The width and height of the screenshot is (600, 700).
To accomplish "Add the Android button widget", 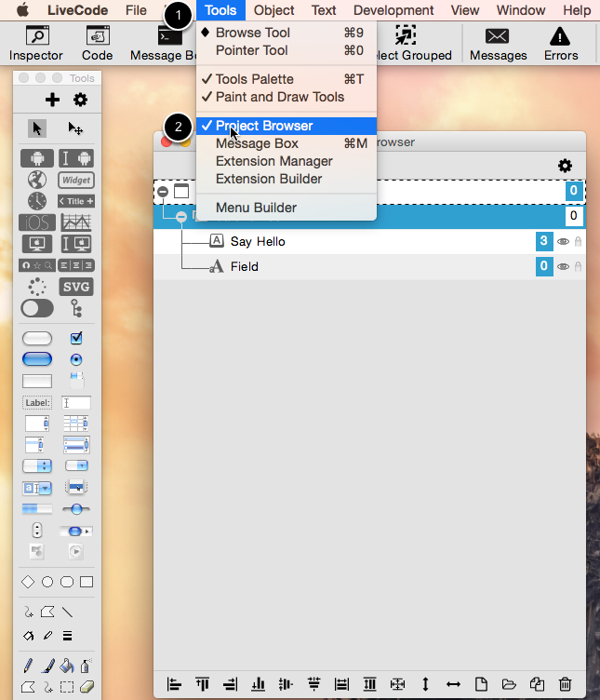I will pos(37,158).
